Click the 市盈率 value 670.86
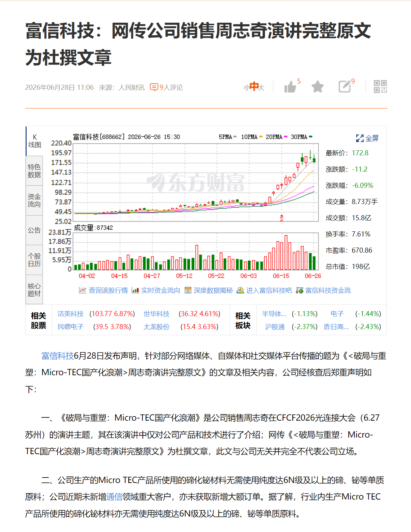The height and width of the screenshot is (532, 411). coord(362,251)
